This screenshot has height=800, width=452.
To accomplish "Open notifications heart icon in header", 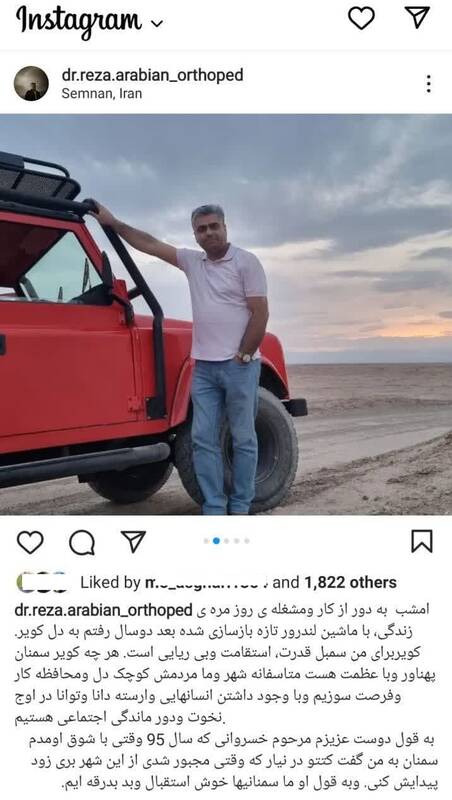I will point(361,18).
